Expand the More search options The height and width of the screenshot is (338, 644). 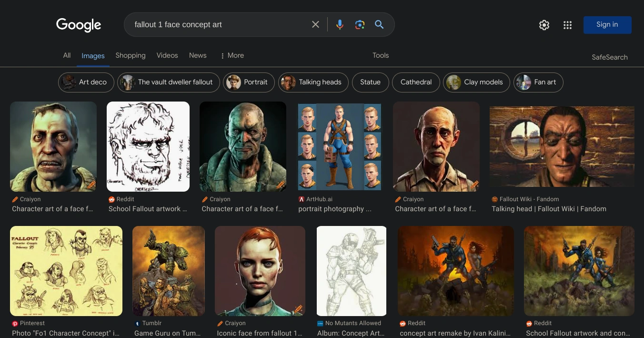[232, 55]
